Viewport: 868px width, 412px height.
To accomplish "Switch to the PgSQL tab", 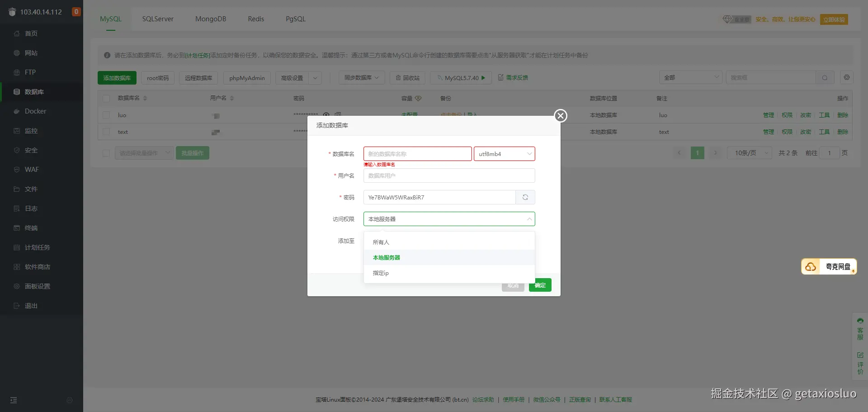I will point(296,19).
